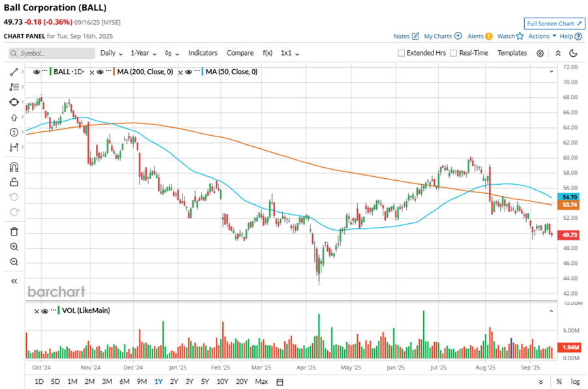Toggle the magnet snap mode
This screenshot has width=588, height=389.
pos(14,167)
